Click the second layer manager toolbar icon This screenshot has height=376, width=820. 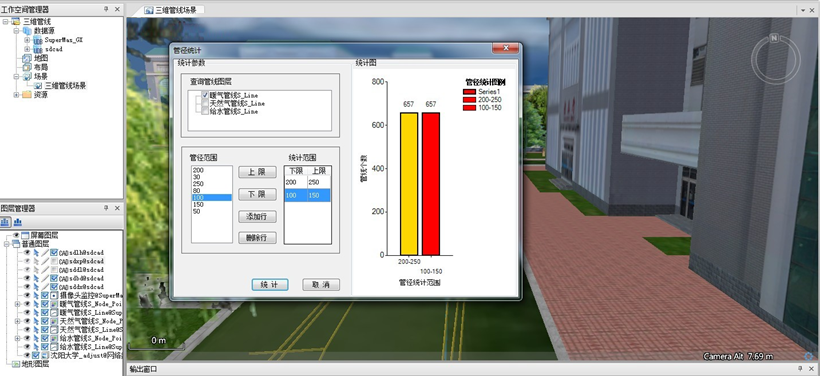(x=18, y=222)
